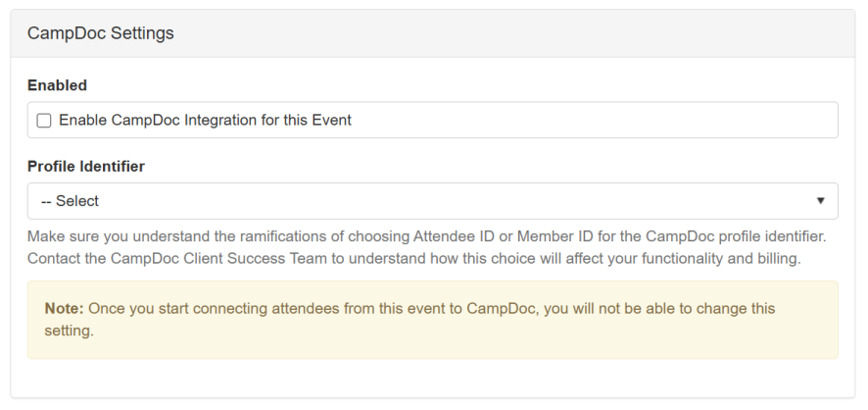Click empty space right of the checkbox label
This screenshot has width=868, height=410.
coord(588,121)
